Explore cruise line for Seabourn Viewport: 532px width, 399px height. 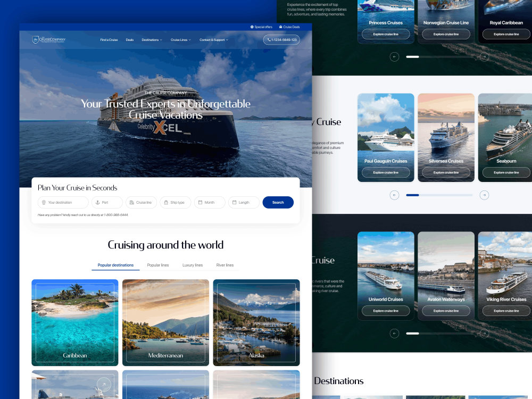(506, 172)
